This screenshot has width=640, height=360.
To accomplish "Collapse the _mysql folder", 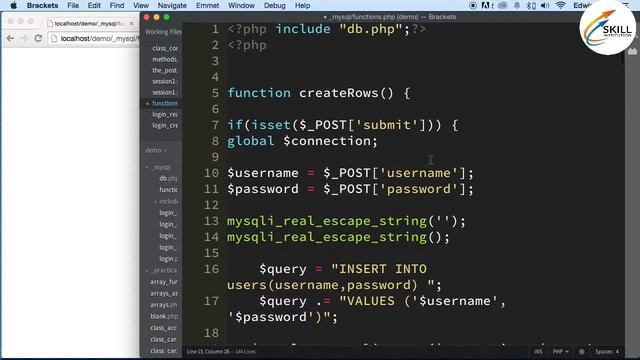I will pos(159,167).
